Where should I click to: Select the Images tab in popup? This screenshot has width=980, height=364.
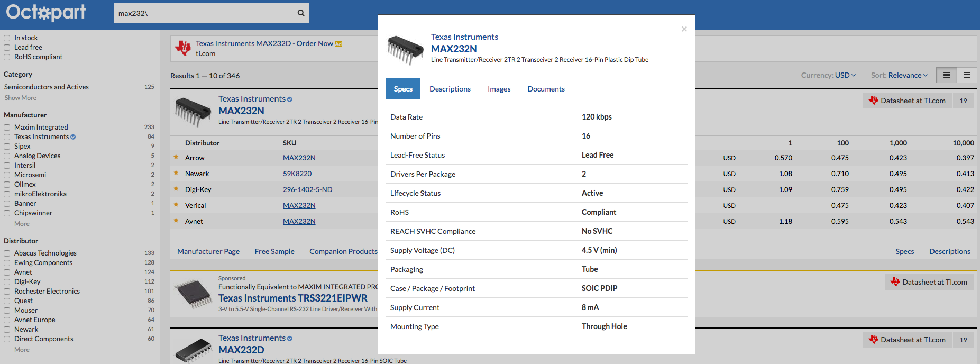coord(499,89)
